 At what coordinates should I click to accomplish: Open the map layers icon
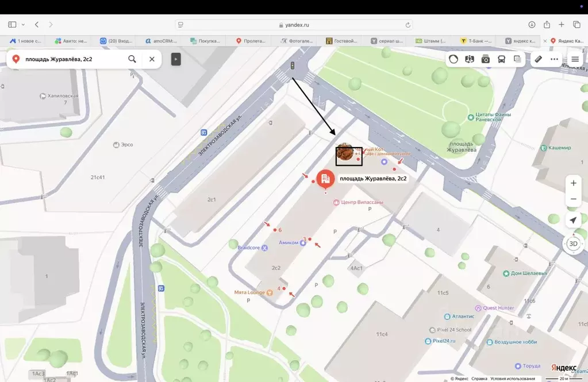pos(517,59)
